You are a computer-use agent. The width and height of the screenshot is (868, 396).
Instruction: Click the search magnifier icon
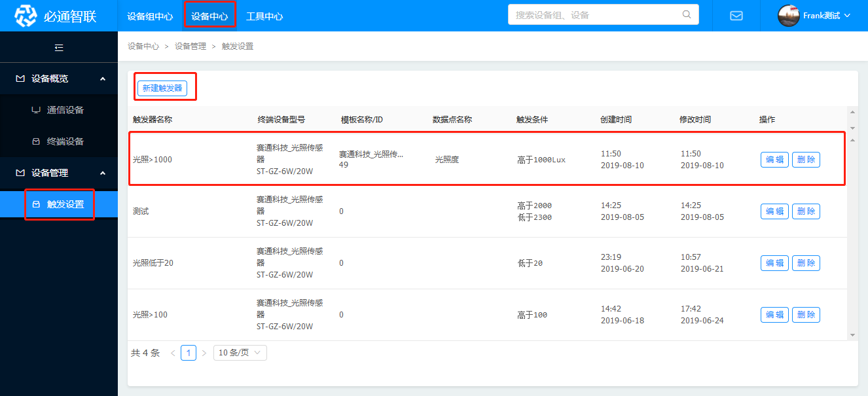[687, 14]
